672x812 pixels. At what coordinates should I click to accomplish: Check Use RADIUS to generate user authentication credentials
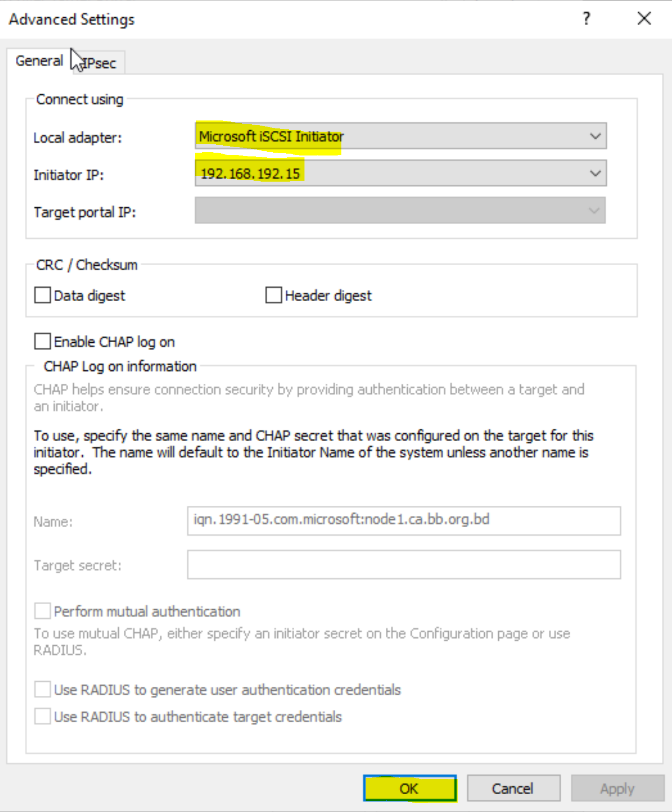pyautogui.click(x=42, y=690)
